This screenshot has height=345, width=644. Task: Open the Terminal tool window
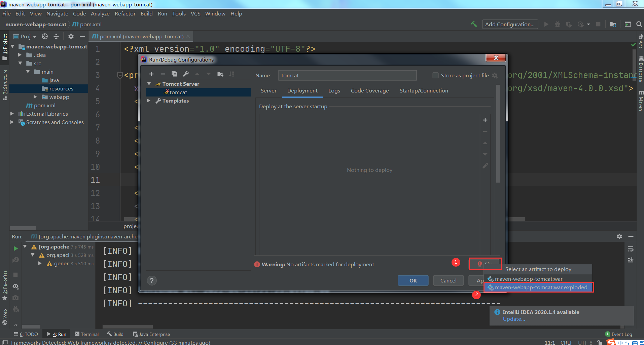point(87,334)
